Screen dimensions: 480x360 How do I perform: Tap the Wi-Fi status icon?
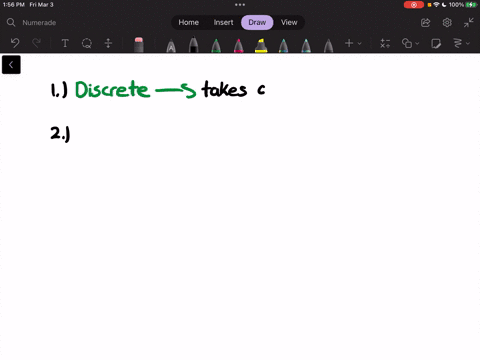[x=436, y=5]
